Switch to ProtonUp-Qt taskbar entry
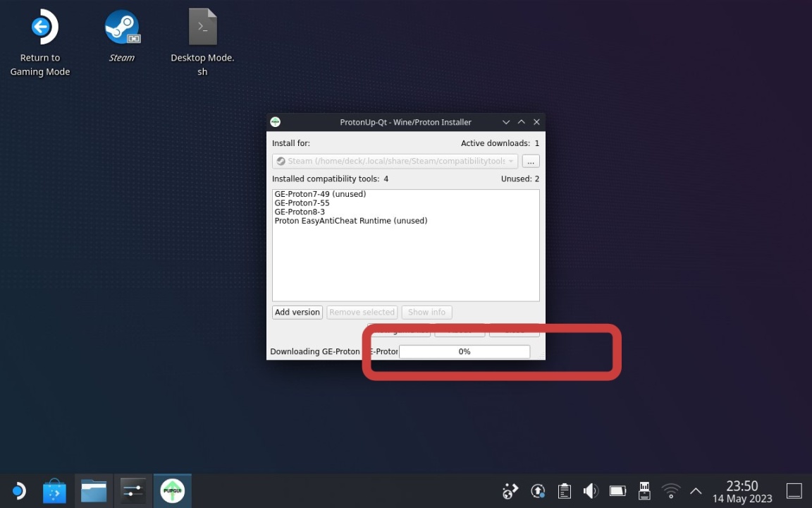 point(173,490)
